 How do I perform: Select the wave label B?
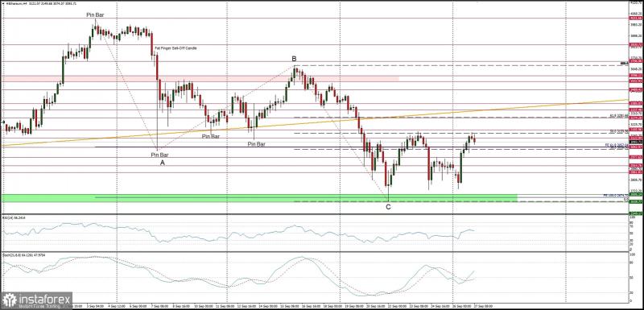(x=294, y=59)
